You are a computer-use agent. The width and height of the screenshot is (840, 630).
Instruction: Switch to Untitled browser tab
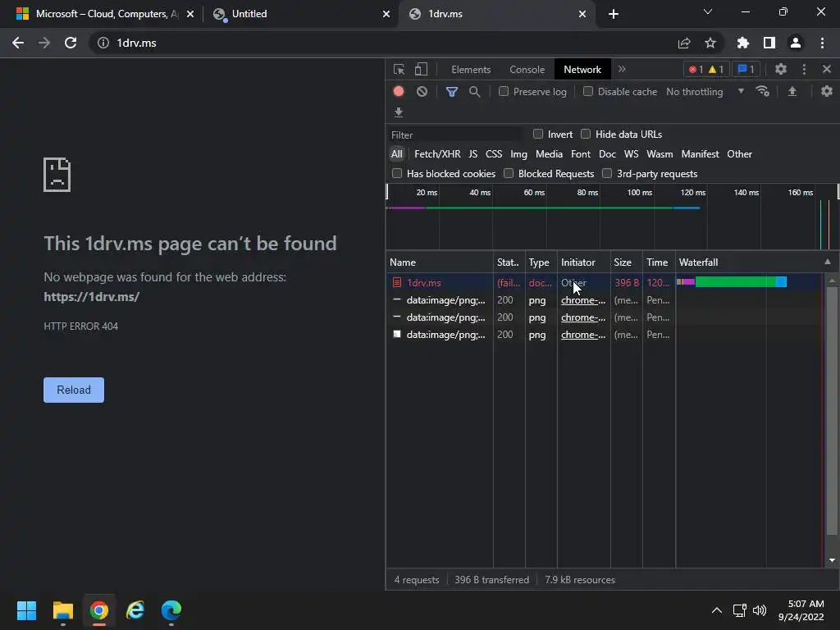300,14
